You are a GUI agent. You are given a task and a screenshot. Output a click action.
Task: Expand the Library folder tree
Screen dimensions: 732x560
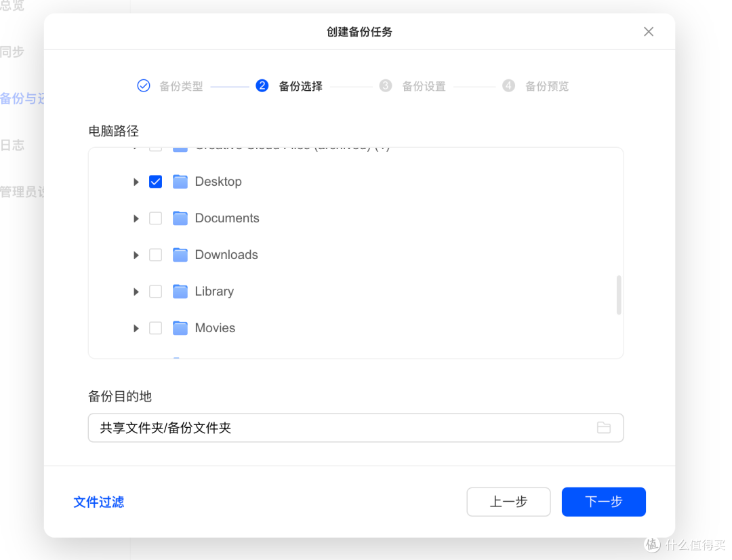coord(136,292)
